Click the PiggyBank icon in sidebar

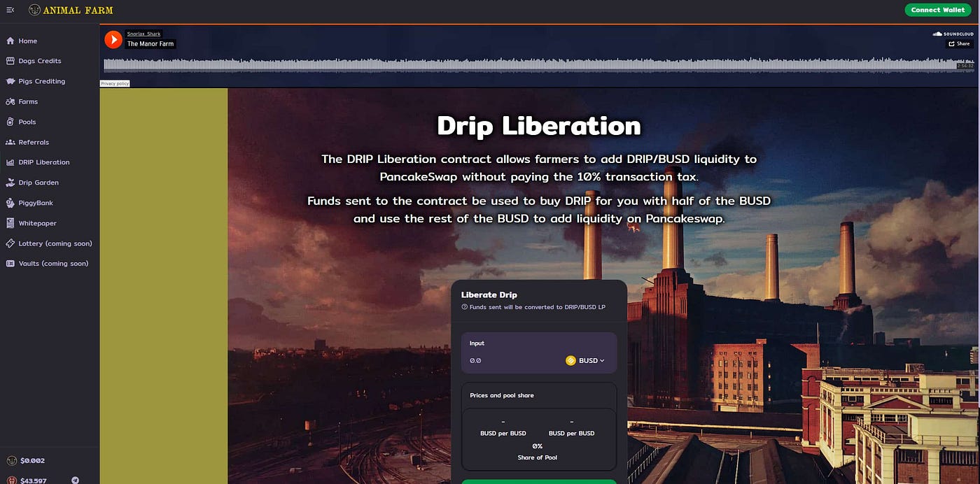click(10, 203)
